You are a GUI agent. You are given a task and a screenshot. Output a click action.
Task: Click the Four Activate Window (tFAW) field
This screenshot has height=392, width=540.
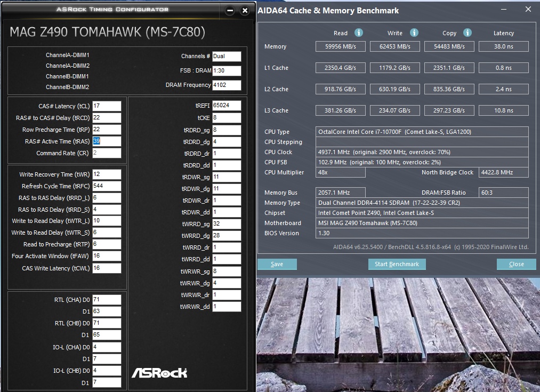[107, 256]
